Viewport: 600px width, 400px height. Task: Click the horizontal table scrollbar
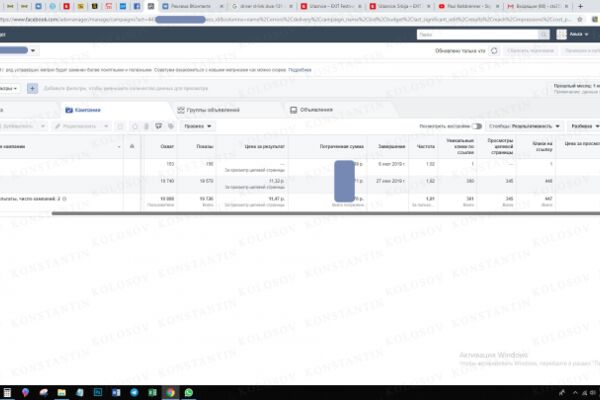[x=326, y=213]
